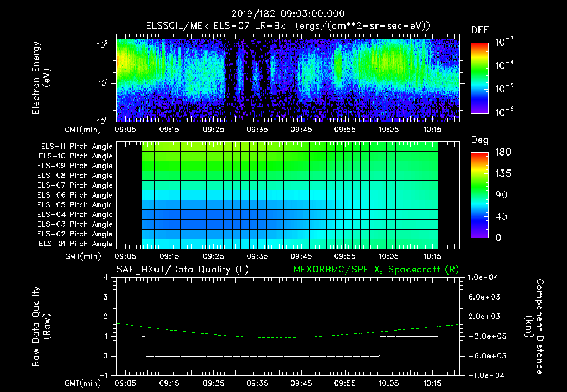Screen dimensions: 567x392
Task: Click the 09:55 tick under the pitch angle panel
Action: [344, 256]
